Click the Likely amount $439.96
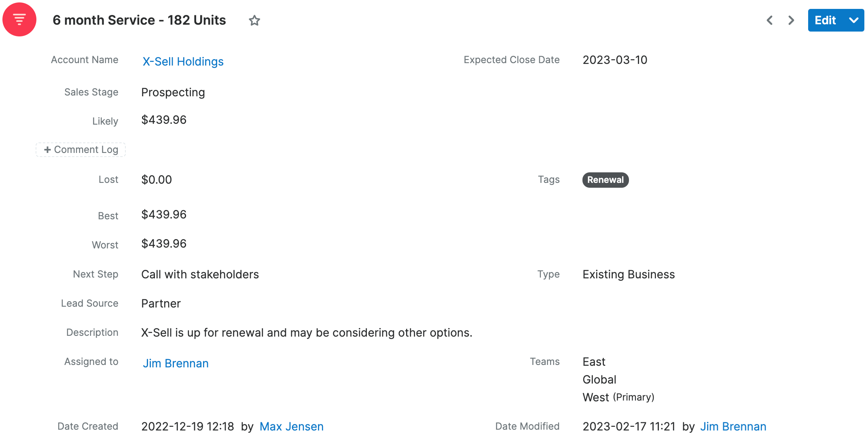The image size is (868, 441). click(x=164, y=120)
